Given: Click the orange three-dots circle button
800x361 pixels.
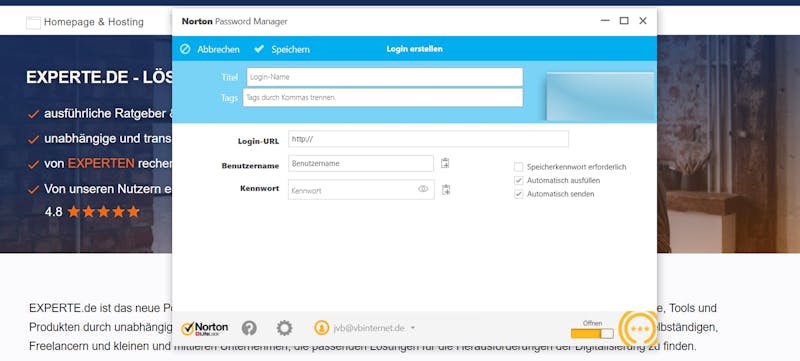Looking at the screenshot, I should click(638, 329).
